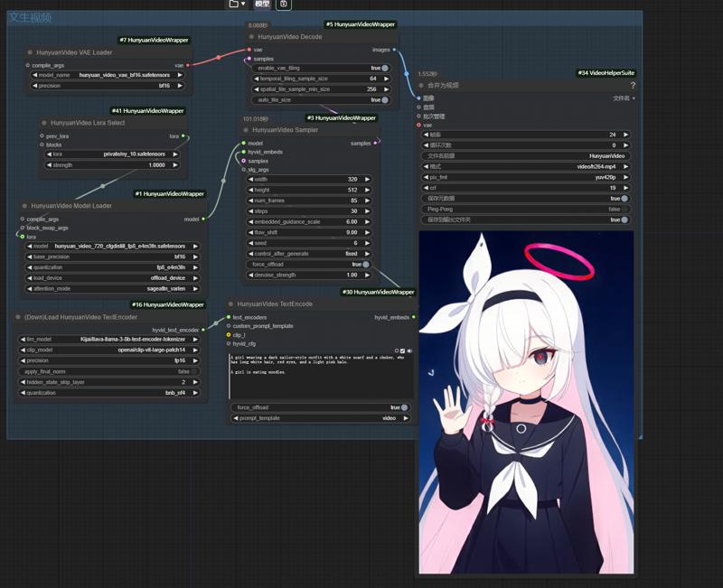Enable apply_final_norm switch
The width and height of the screenshot is (723, 588).
(x=195, y=371)
